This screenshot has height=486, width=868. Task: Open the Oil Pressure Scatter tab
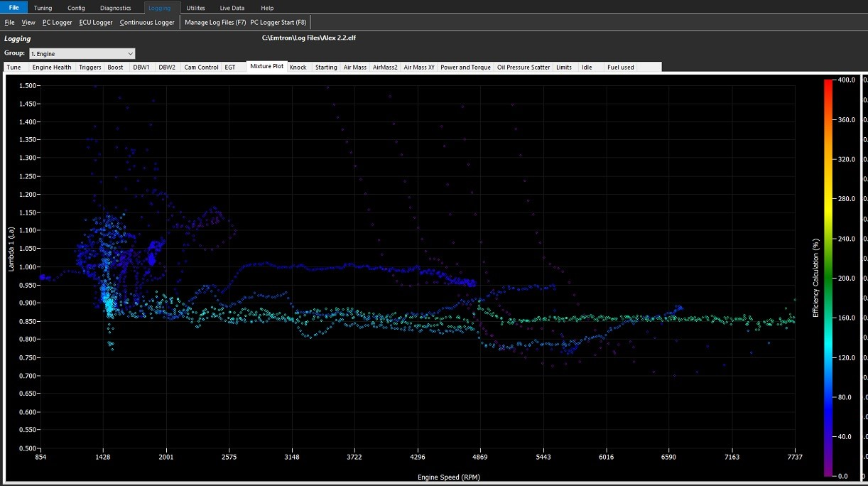[x=523, y=67]
